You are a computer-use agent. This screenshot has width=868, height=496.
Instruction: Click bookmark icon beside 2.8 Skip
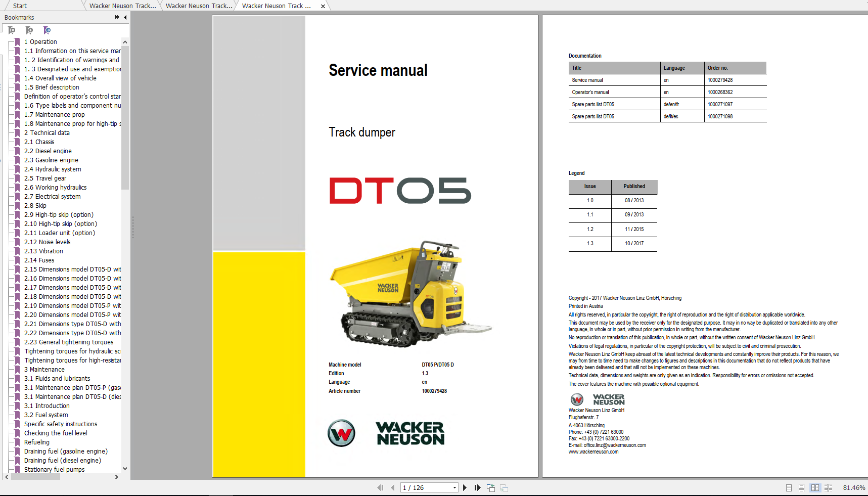click(17, 206)
